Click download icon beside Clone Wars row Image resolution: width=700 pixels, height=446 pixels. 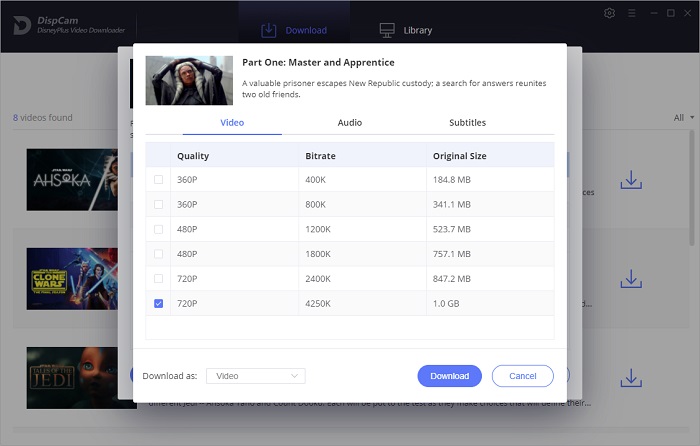[631, 279]
